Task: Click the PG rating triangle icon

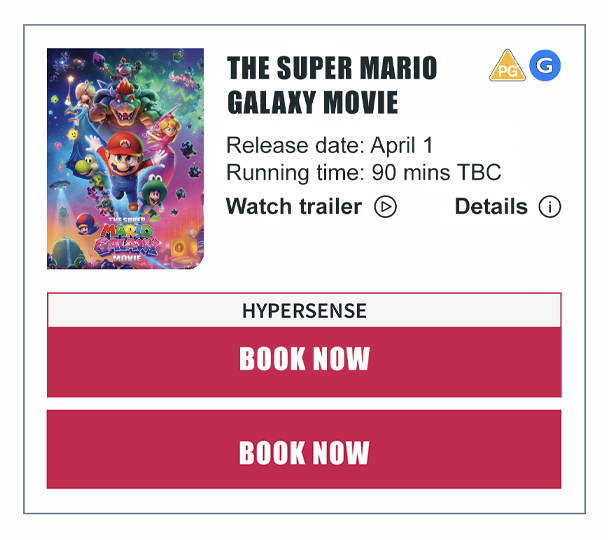Action: pyautogui.click(x=507, y=67)
